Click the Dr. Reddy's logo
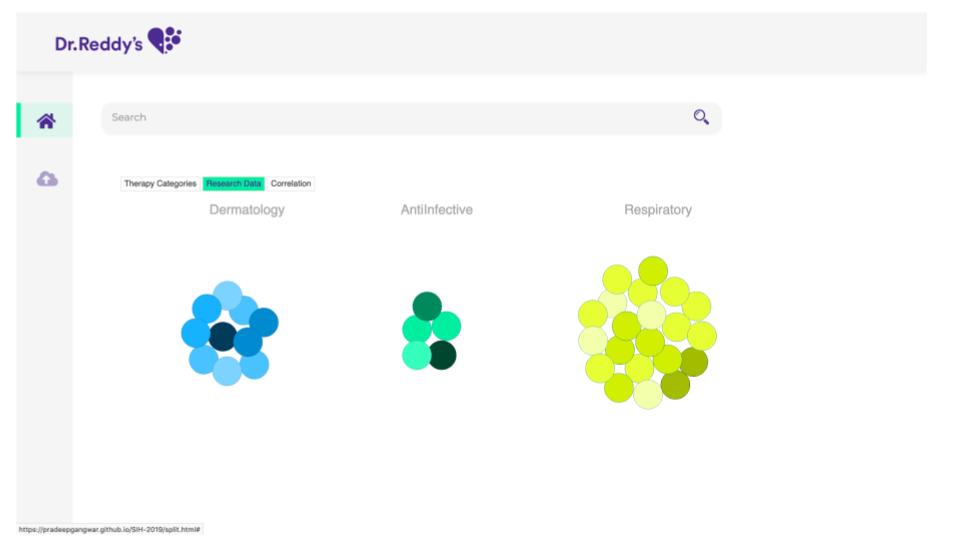Viewport: 960px width, 540px height. pyautogui.click(x=118, y=41)
